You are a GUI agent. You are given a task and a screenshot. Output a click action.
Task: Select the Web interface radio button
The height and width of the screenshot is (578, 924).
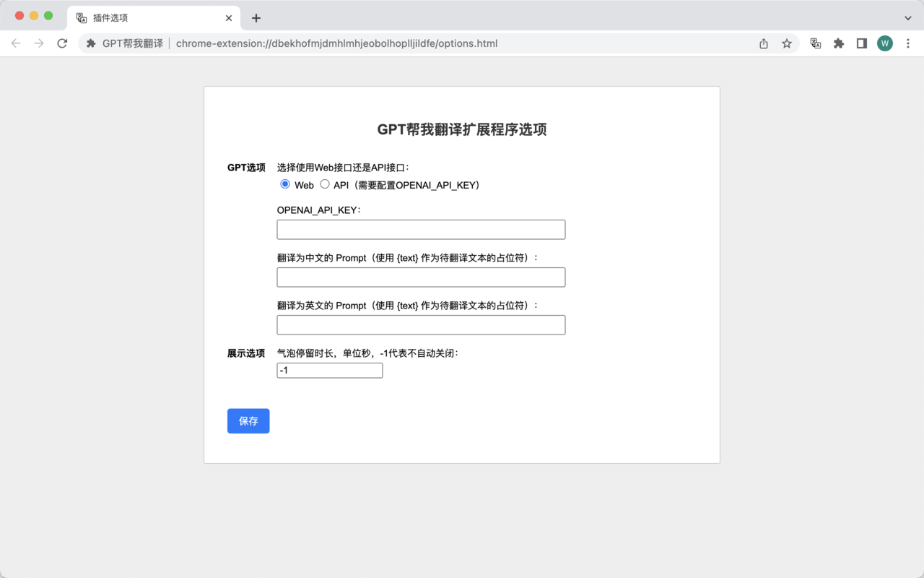click(285, 184)
